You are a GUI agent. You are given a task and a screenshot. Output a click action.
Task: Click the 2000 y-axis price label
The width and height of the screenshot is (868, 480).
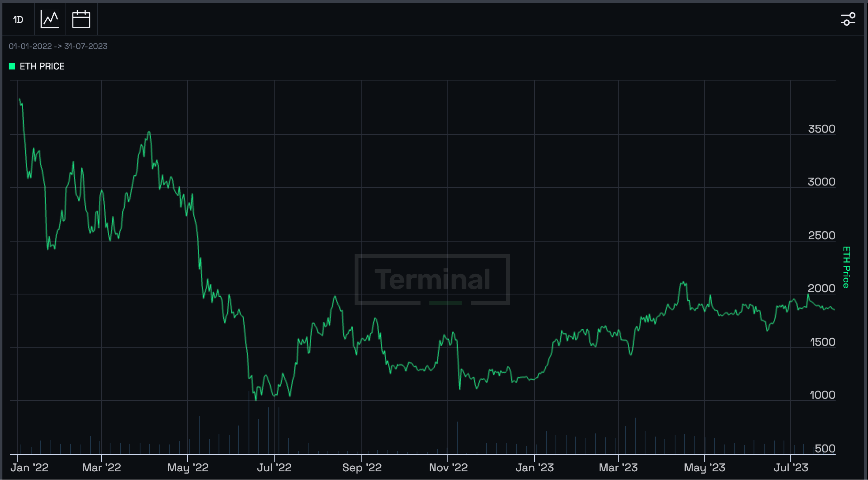point(821,288)
